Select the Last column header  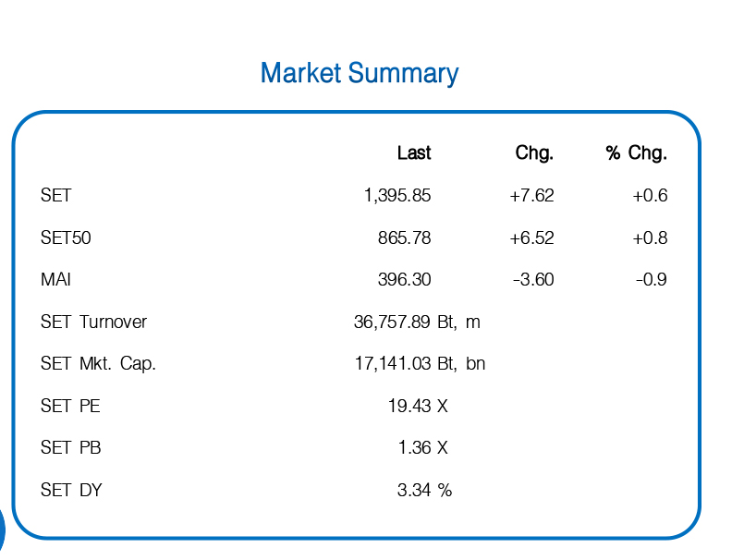[x=414, y=152]
